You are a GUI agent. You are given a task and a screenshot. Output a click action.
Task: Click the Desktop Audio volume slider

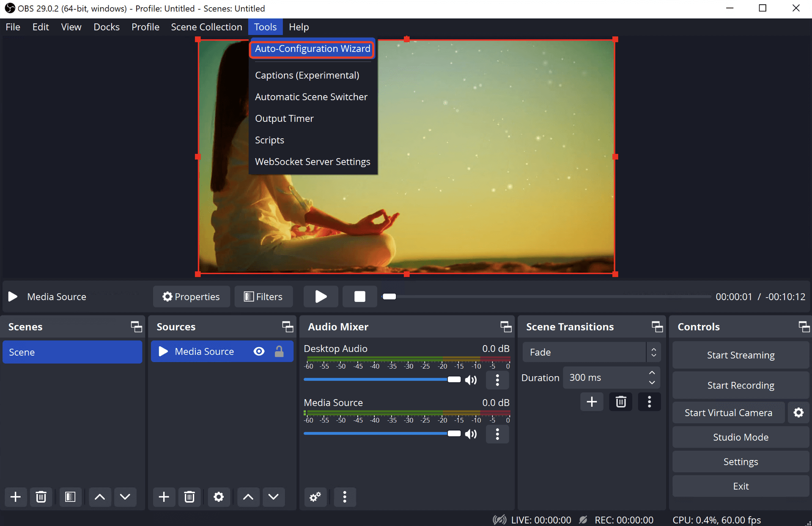(381, 379)
